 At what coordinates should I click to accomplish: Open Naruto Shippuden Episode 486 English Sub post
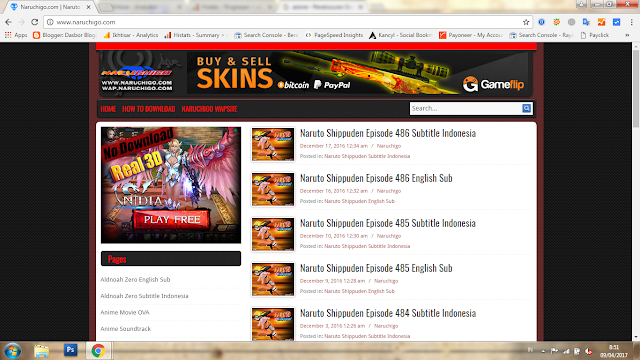[x=376, y=178]
